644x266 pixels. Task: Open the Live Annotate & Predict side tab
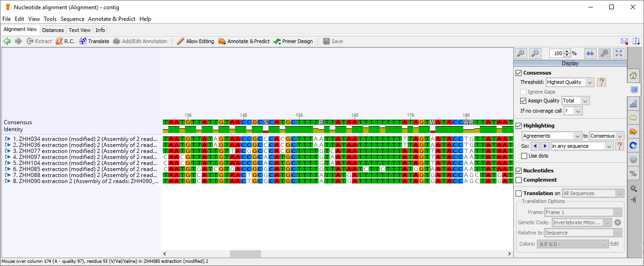633,132
